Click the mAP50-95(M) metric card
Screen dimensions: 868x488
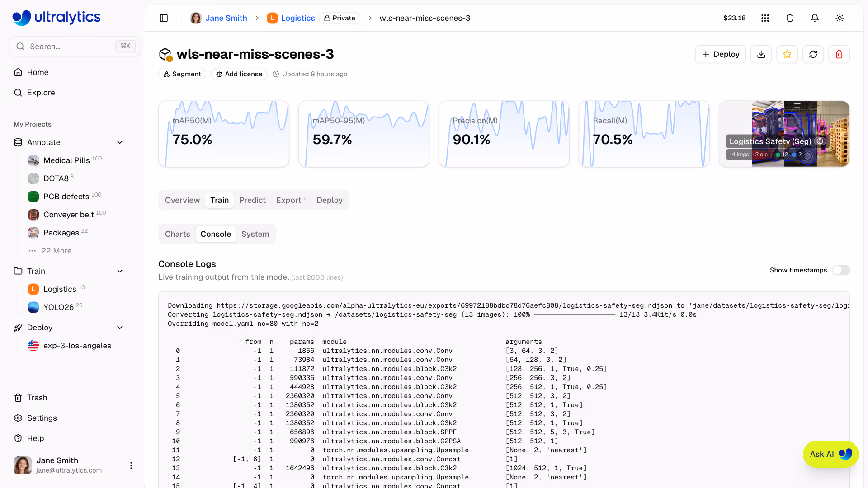pos(364,134)
